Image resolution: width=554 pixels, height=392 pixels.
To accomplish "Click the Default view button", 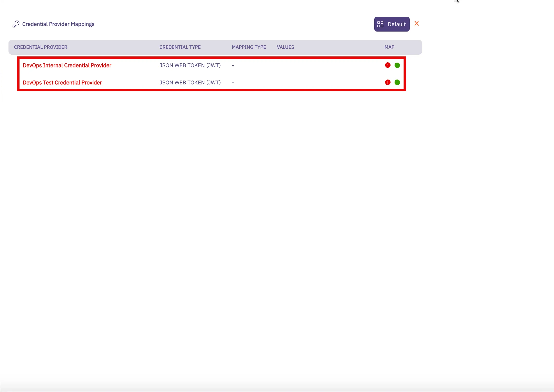I will tap(392, 24).
